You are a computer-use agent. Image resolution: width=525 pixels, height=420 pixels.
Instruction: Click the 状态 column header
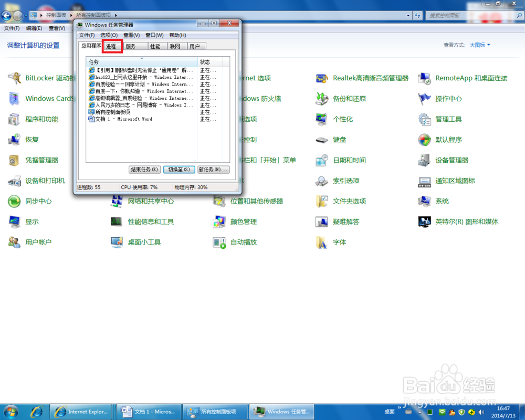click(209, 62)
